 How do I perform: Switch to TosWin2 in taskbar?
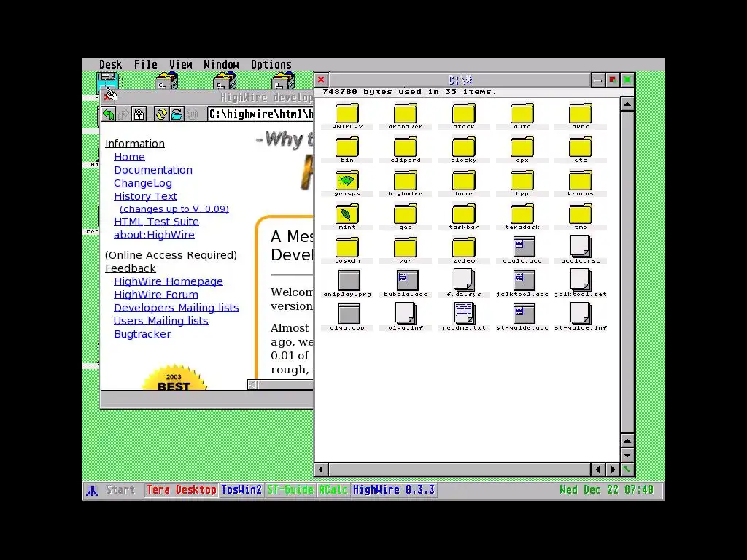point(241,490)
